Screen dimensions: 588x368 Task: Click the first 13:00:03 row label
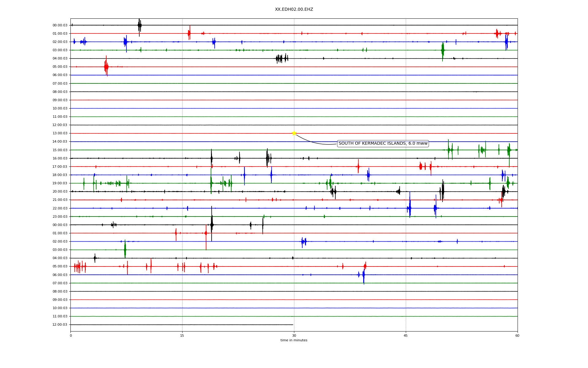pyautogui.click(x=60, y=133)
